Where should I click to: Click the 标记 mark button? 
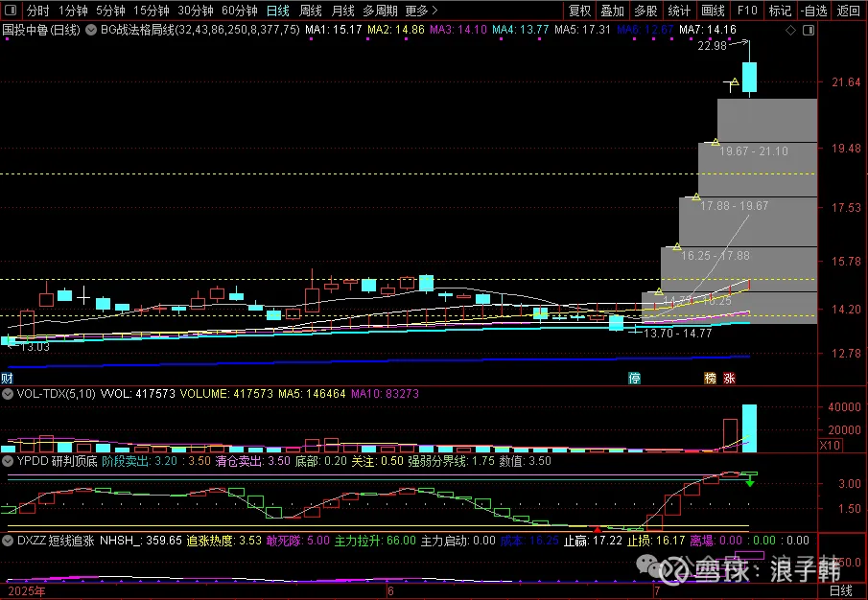point(780,11)
